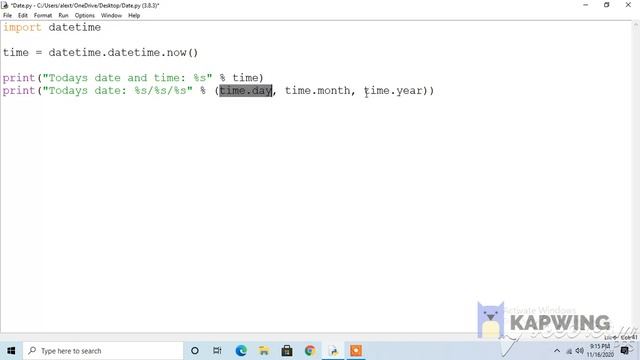Screen dimensions: 640x360
Task: Minimize the Date.py window
Action: point(586,5)
